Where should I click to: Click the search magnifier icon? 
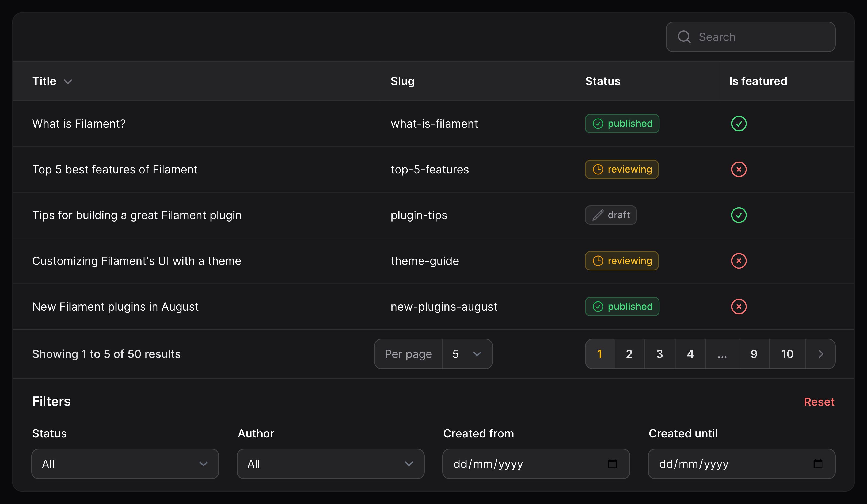tap(684, 37)
